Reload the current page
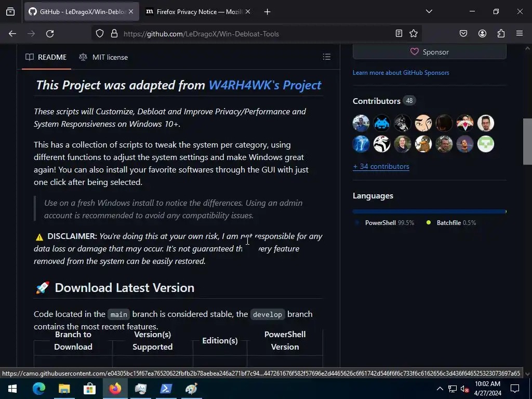Image resolution: width=532 pixels, height=399 pixels. (50, 34)
